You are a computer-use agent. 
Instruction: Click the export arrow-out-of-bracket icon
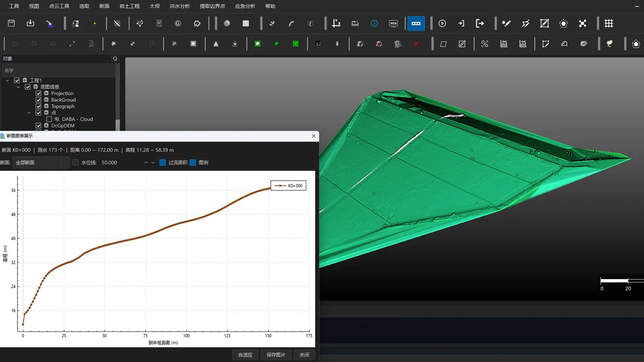[480, 23]
